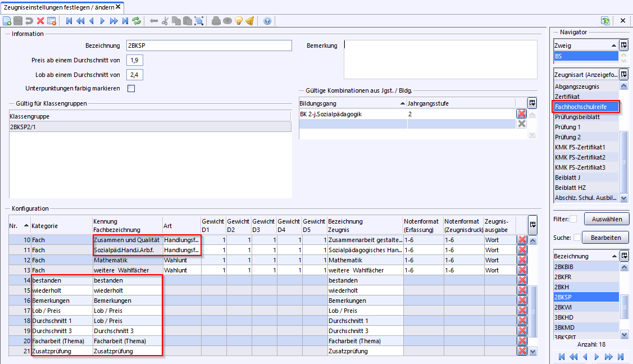
Task: Toggle the Suche checkbox in Navigator
Action: 577,238
